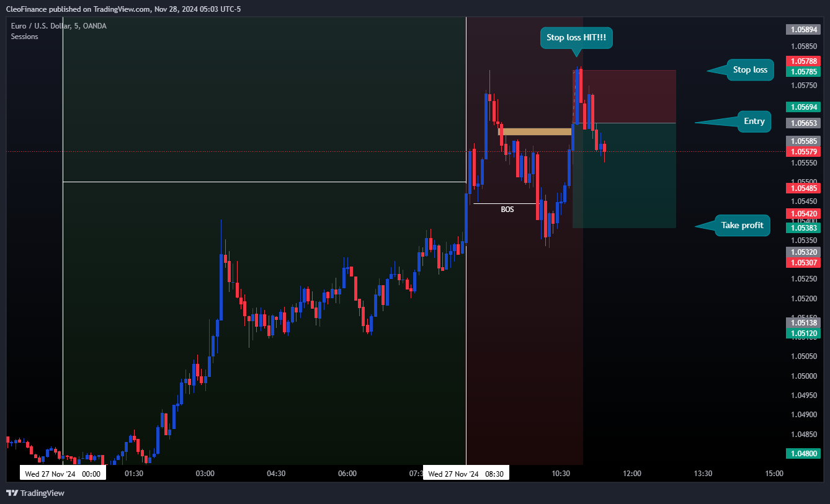Select the tan order block rectangle

point(535,131)
